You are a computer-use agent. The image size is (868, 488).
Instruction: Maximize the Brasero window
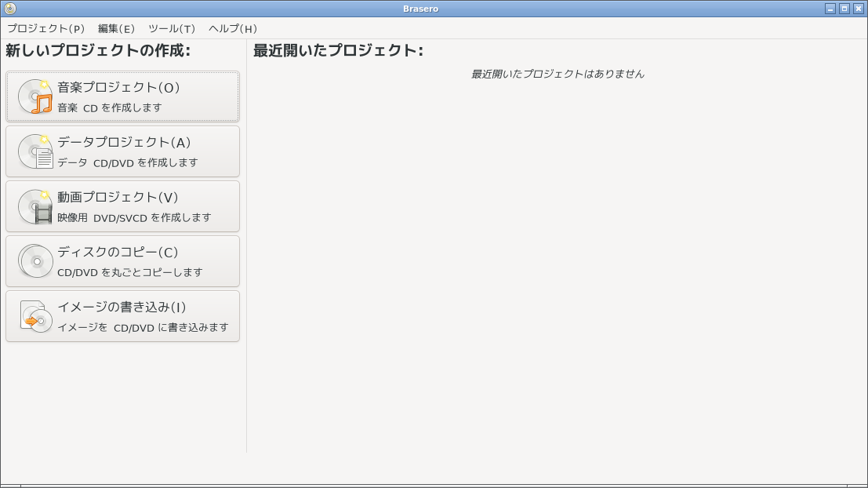coord(844,9)
